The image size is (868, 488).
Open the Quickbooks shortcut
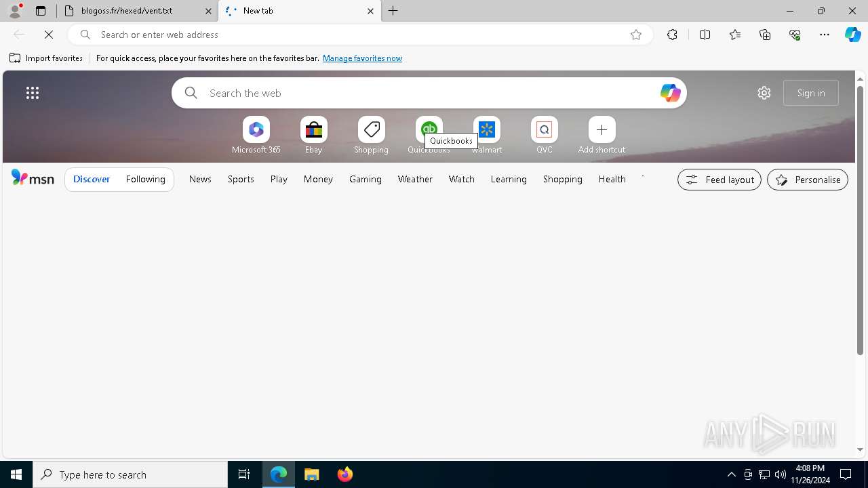point(429,135)
